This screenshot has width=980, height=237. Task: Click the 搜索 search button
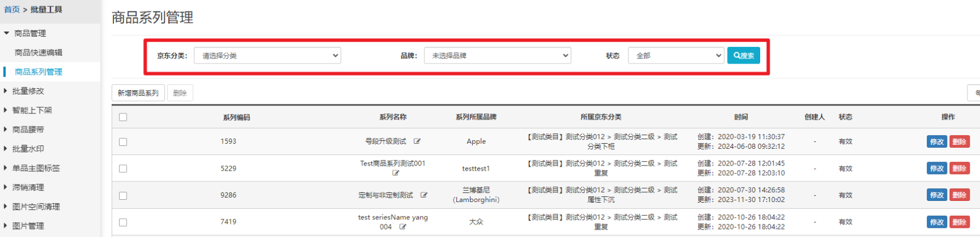(744, 56)
